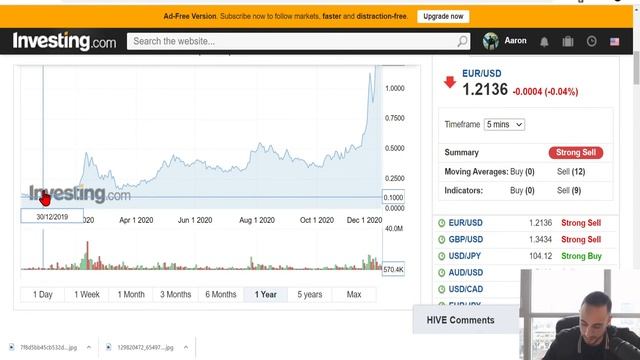Open AUD/USD in the currency list
The width and height of the screenshot is (640, 360).
466,273
